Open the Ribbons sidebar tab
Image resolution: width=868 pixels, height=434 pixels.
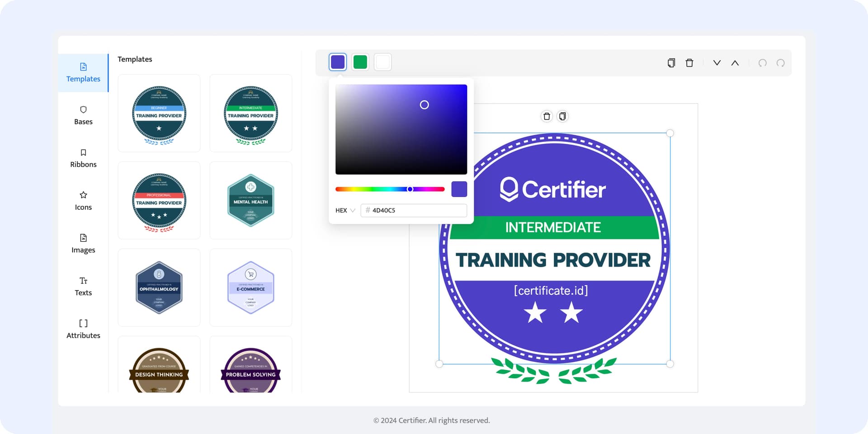point(83,158)
